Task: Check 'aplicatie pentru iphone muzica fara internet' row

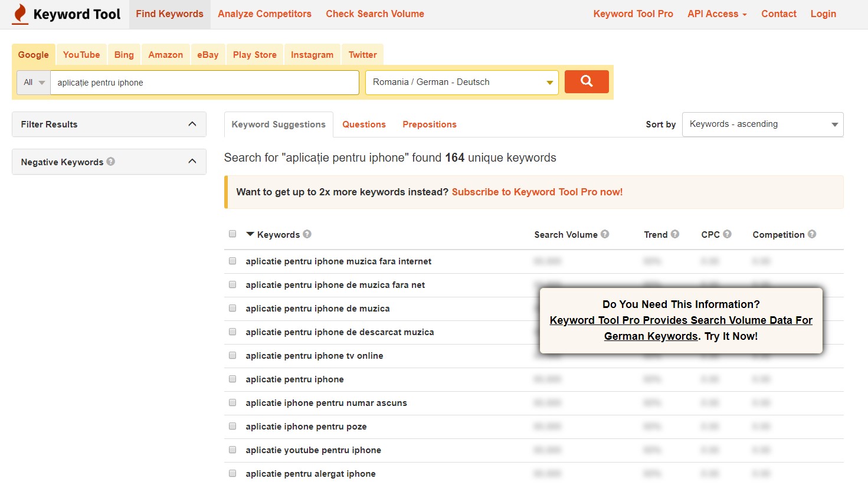Action: pyautogui.click(x=232, y=261)
